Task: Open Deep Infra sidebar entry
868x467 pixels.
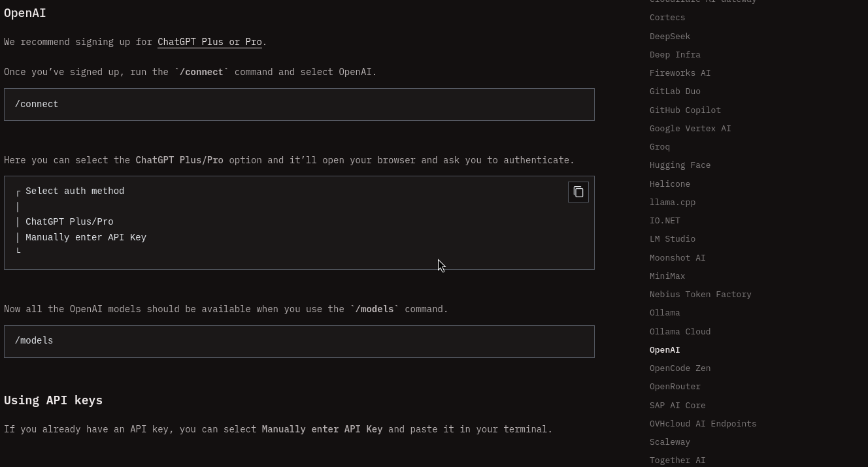Action: pyautogui.click(x=675, y=55)
